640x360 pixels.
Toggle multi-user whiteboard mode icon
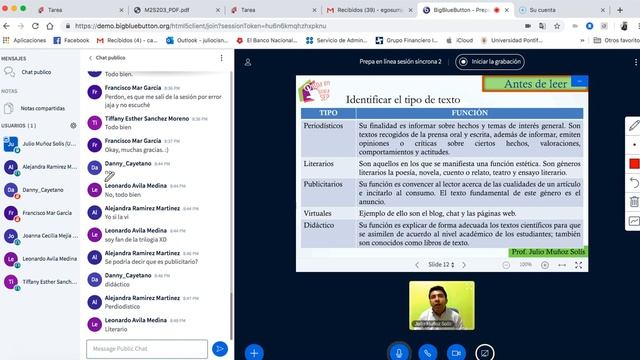coord(634,221)
